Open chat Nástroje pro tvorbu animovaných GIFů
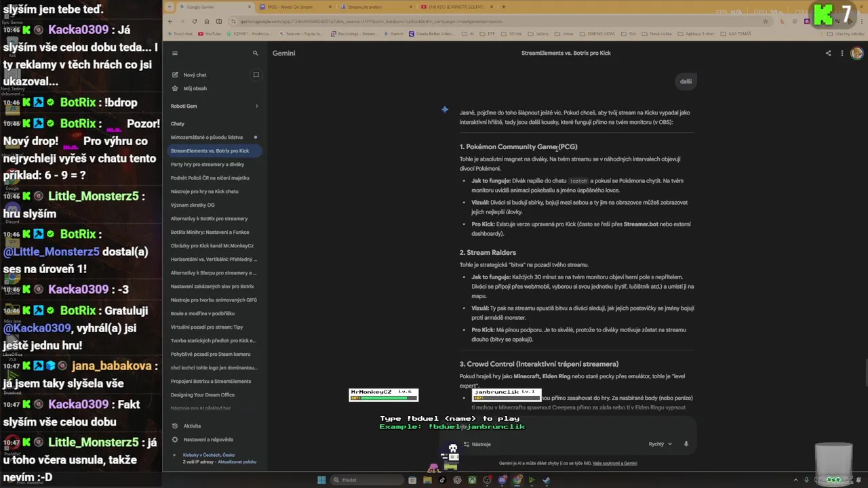The height and width of the screenshot is (488, 868). tap(214, 300)
